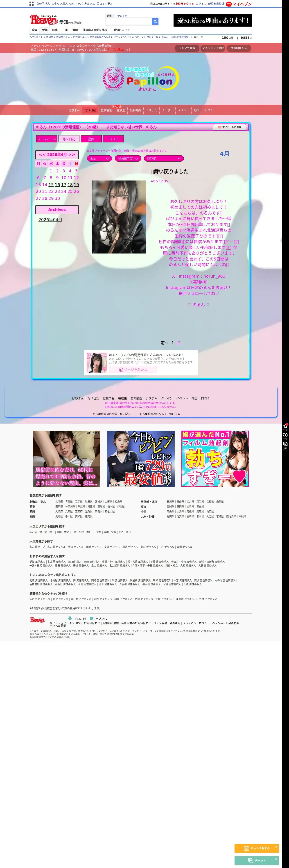Select the 三重 region tab
Screen dimensions: 289x868
(x=65, y=30)
